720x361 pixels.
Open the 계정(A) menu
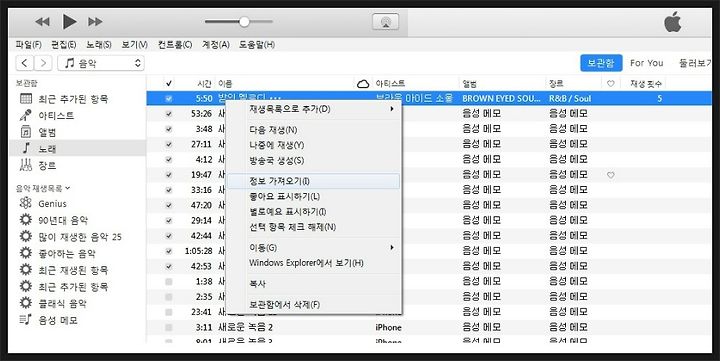pyautogui.click(x=216, y=45)
